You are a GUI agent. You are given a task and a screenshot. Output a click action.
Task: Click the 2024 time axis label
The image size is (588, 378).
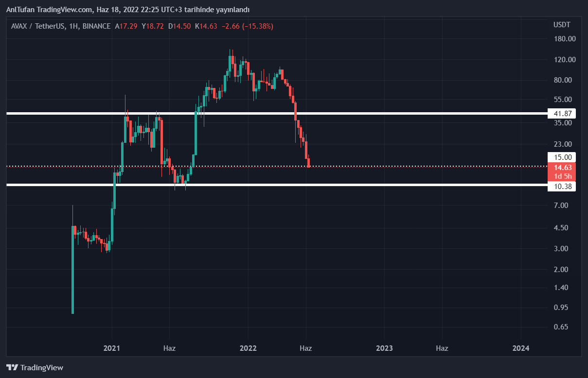tap(521, 348)
